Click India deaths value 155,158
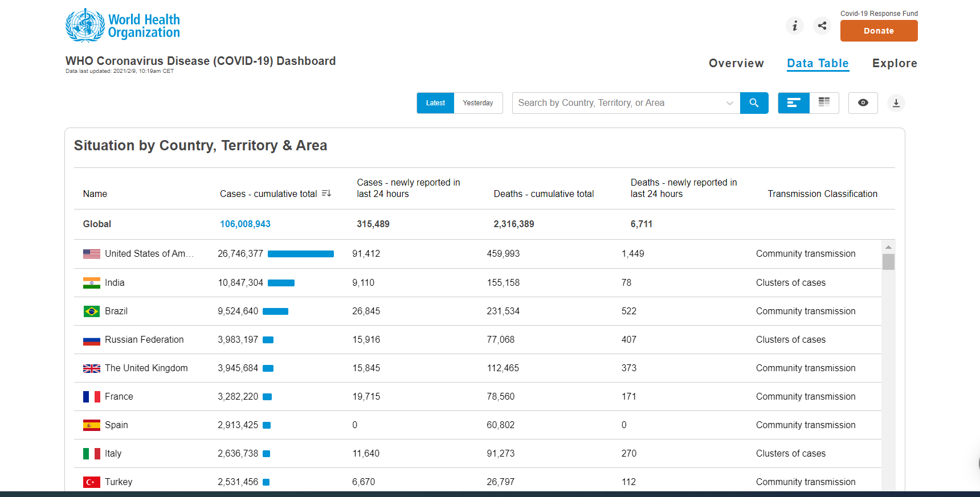 coord(503,283)
